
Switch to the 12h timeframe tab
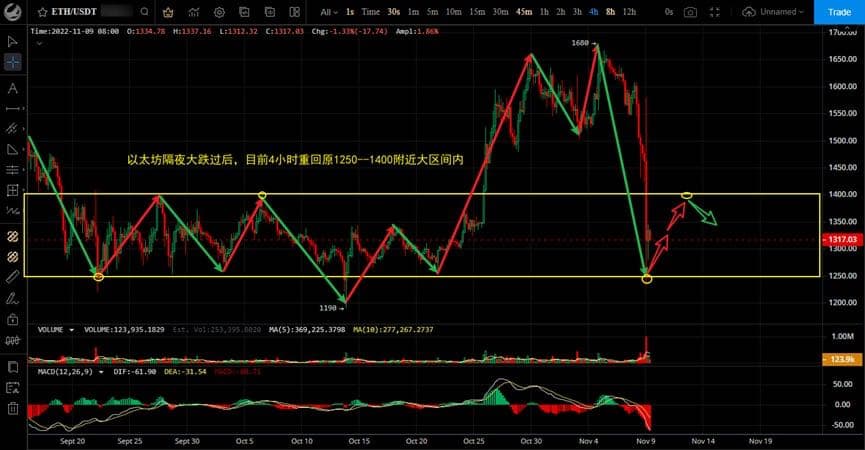click(629, 12)
